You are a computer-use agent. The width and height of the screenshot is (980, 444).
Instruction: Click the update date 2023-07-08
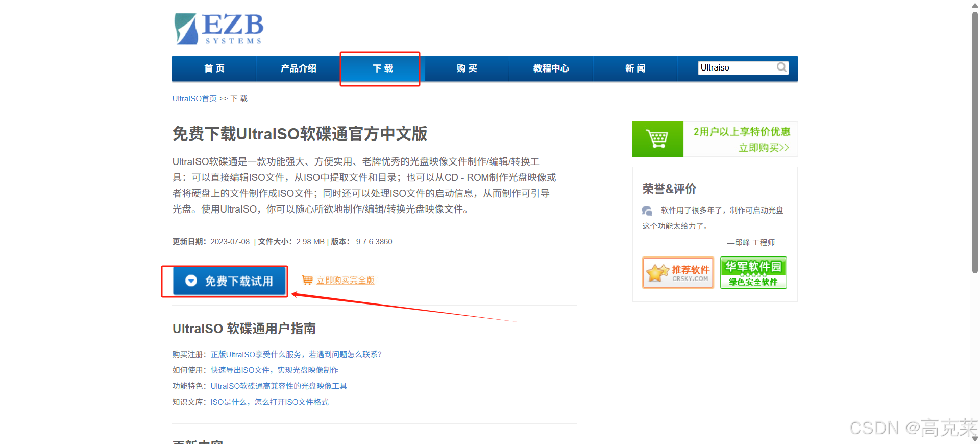tap(230, 242)
